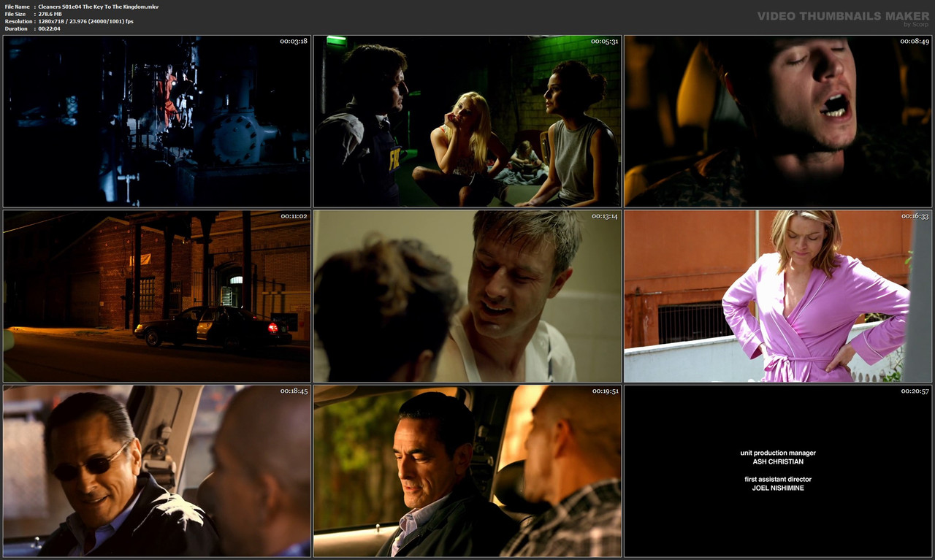This screenshot has height=560, width=935.
Task: Open the night street thumbnail 00:11:02
Action: pyautogui.click(x=157, y=296)
